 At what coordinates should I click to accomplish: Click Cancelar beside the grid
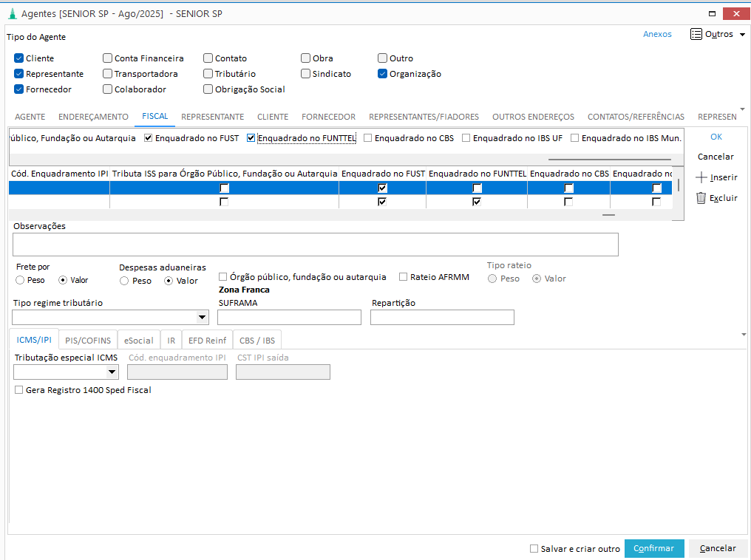click(x=716, y=157)
